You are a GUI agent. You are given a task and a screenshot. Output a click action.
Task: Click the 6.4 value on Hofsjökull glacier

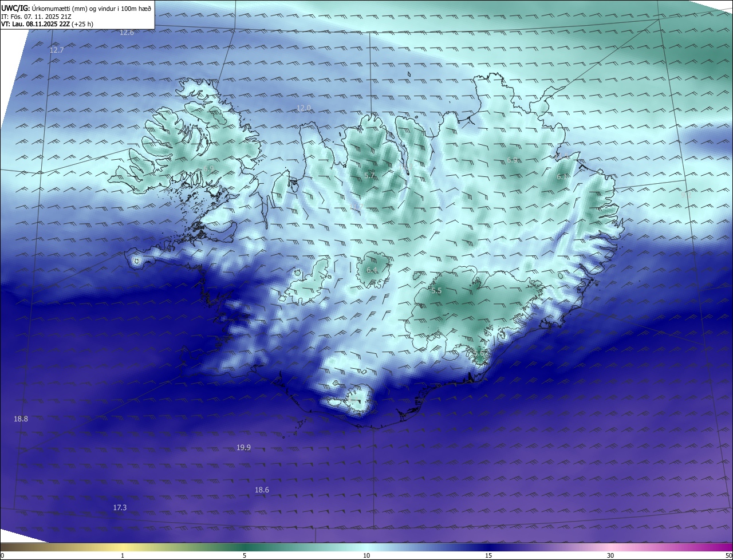[x=372, y=271]
